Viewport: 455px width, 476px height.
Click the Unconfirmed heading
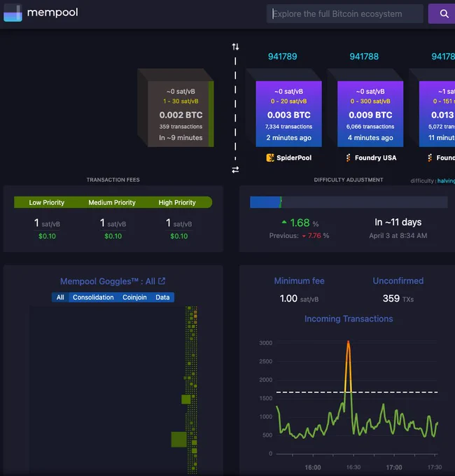[398, 281]
